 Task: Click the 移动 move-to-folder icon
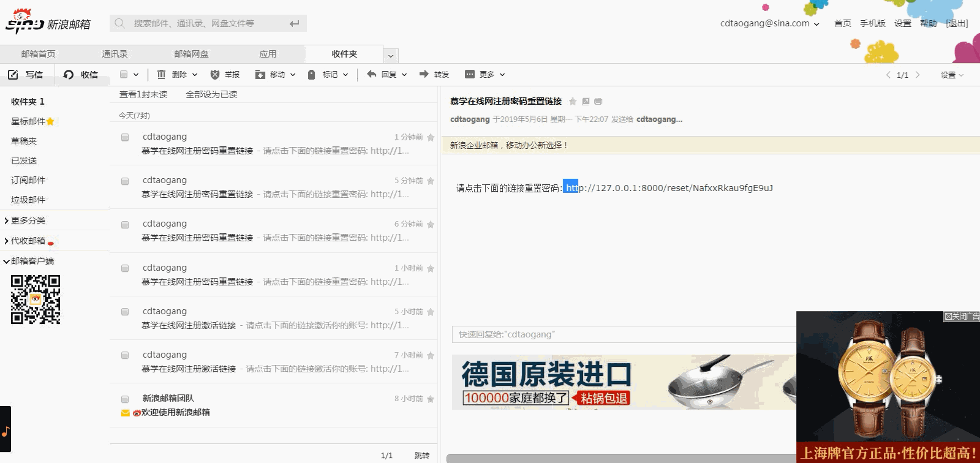260,75
